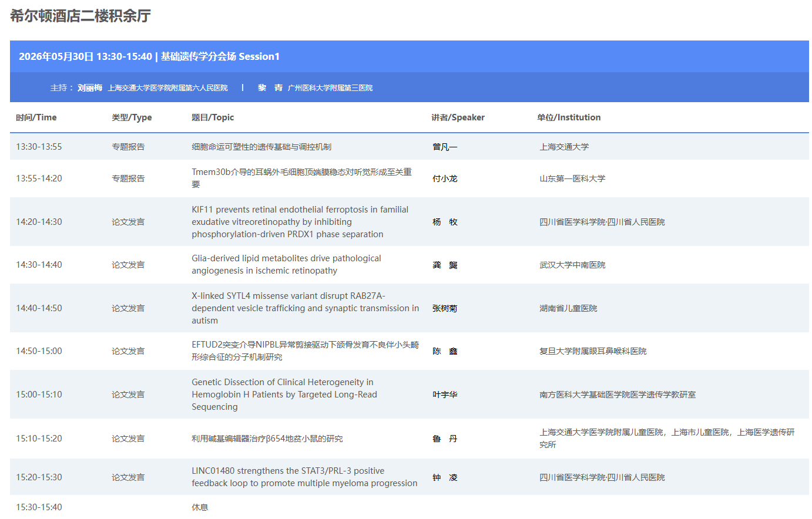
Task: Click speaker 曾凡一
Action: pyautogui.click(x=445, y=147)
